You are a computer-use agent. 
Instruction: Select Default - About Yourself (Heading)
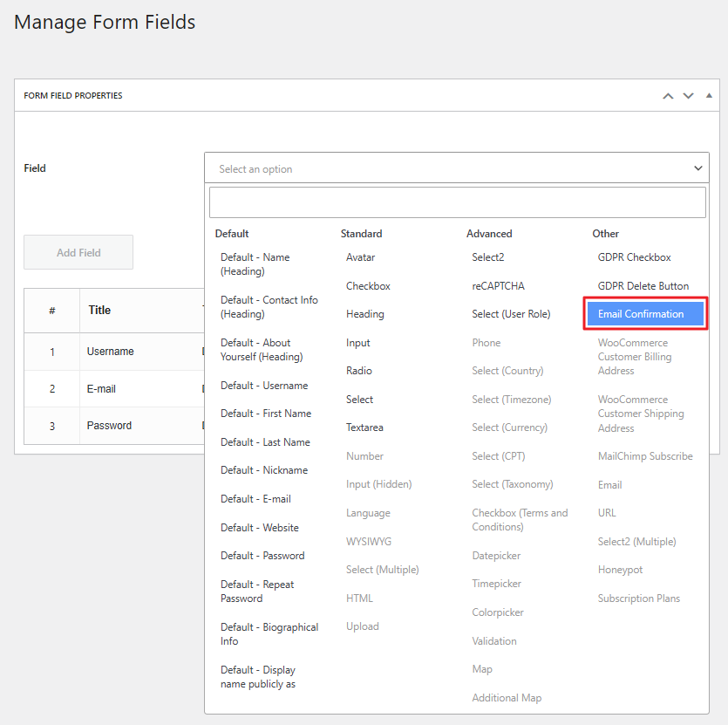click(x=262, y=350)
